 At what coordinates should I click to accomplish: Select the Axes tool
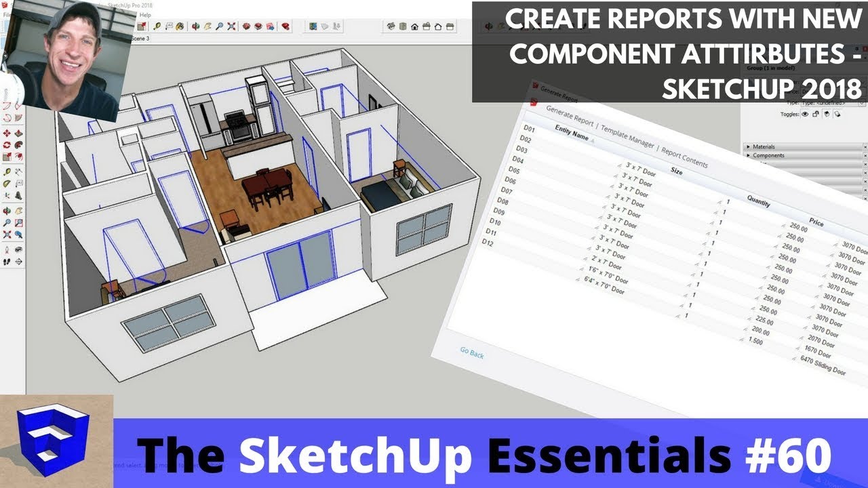pyautogui.click(x=7, y=195)
